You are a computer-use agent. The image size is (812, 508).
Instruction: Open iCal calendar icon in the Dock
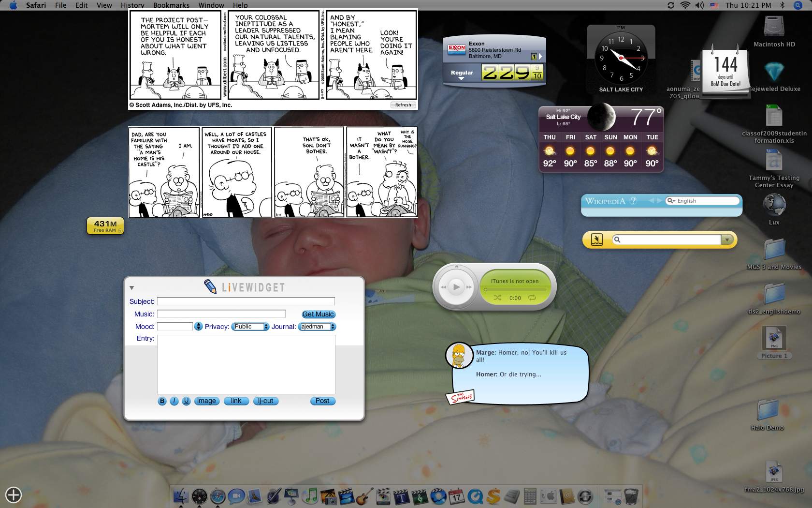457,496
